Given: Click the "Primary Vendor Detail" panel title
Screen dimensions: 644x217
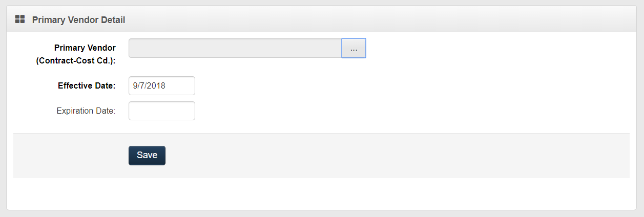Looking at the screenshot, I should click(x=78, y=20).
